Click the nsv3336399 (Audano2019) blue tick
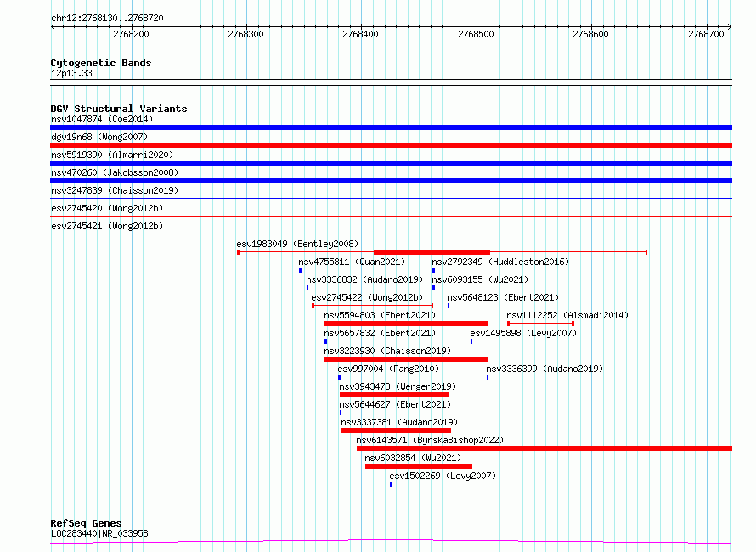756x552 pixels. coord(488,377)
